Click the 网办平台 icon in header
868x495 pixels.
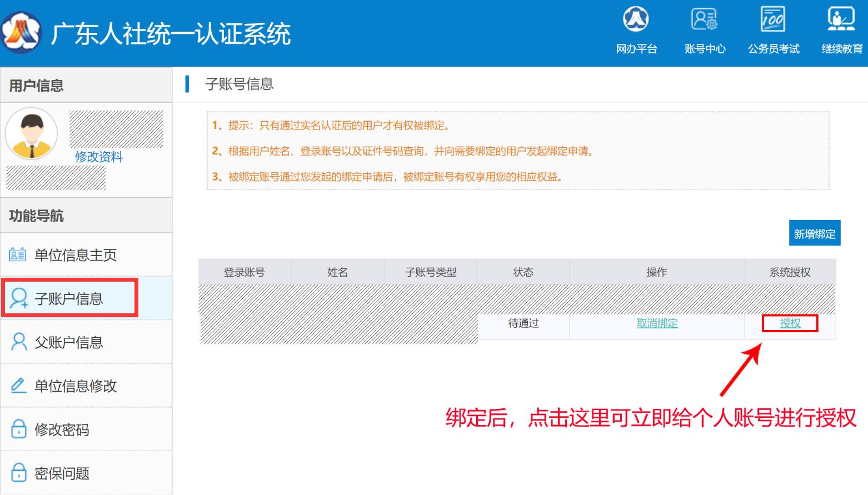click(x=636, y=20)
